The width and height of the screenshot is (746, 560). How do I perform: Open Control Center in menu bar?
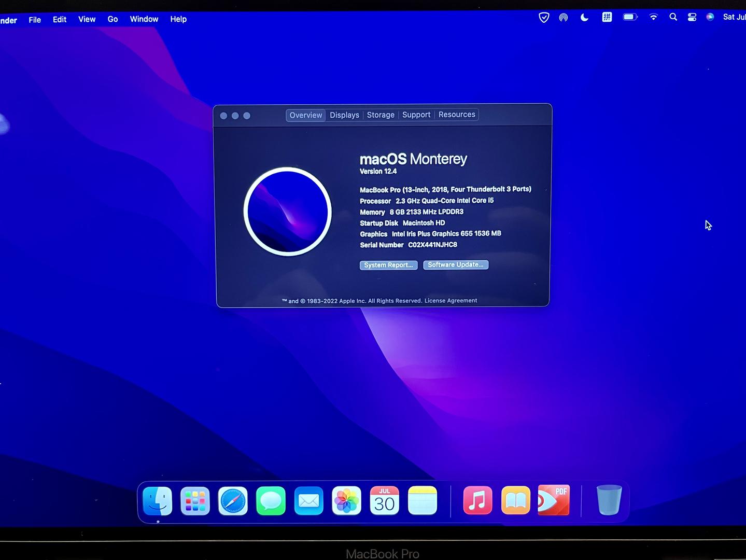tap(692, 17)
